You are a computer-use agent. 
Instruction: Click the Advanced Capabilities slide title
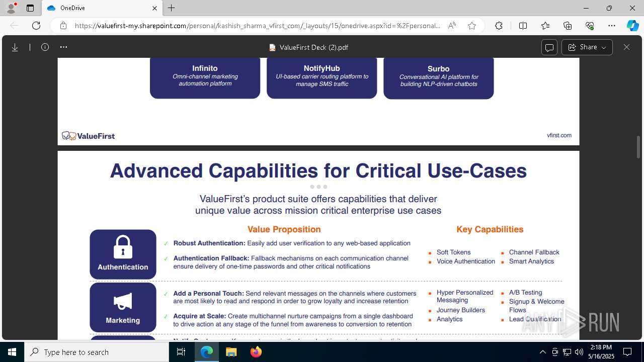tap(318, 171)
